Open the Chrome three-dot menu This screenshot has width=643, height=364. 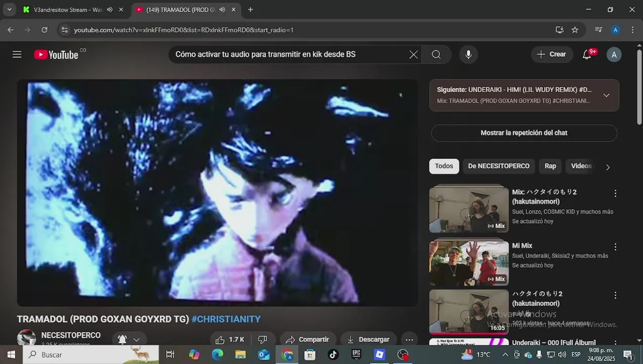tap(632, 30)
